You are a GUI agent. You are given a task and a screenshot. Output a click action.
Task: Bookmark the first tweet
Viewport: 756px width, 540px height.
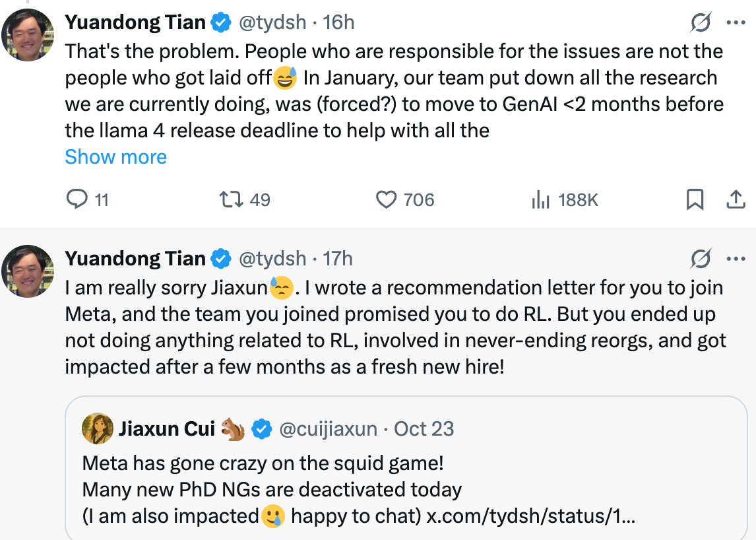[695, 199]
